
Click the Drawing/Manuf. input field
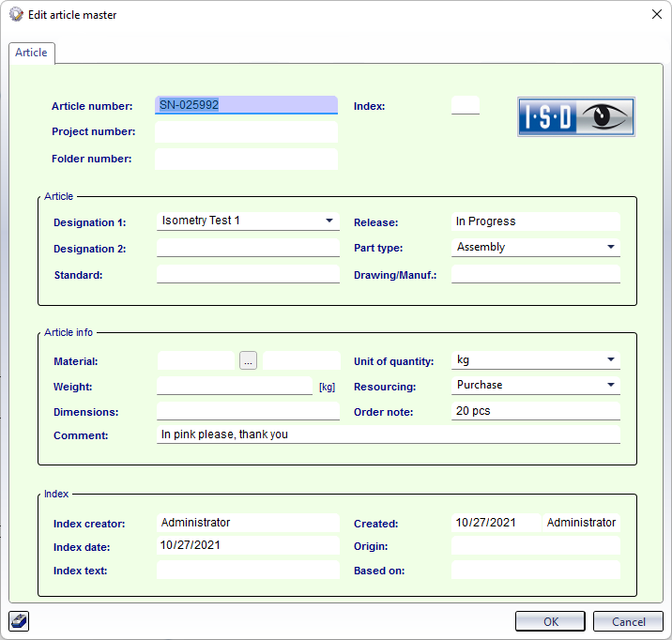tap(536, 274)
